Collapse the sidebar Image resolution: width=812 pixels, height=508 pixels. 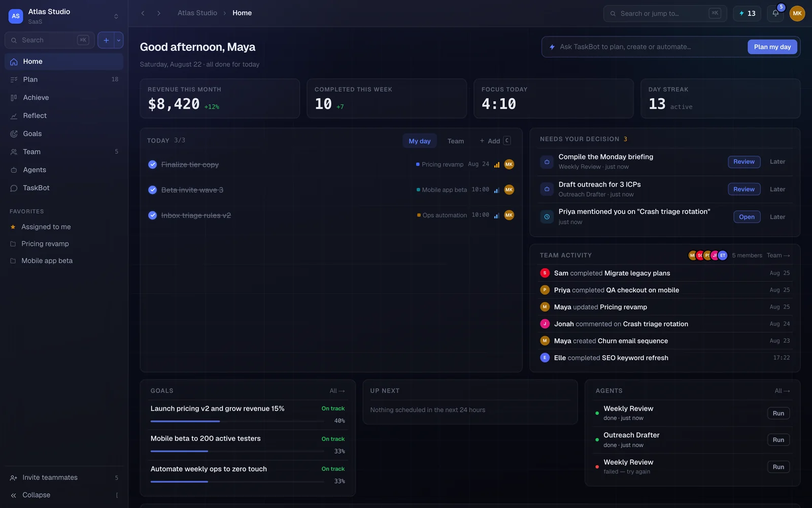[64, 495]
